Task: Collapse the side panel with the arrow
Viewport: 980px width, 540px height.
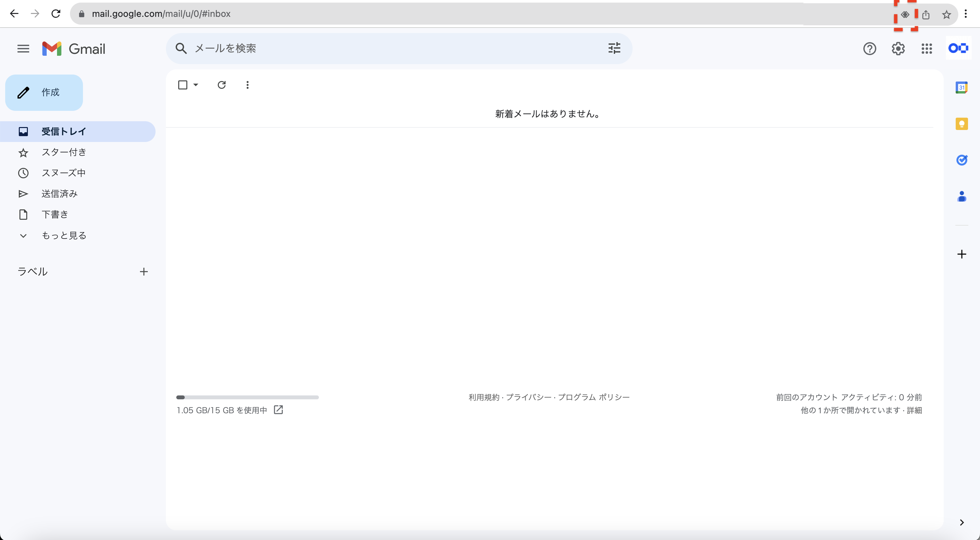Action: (961, 522)
